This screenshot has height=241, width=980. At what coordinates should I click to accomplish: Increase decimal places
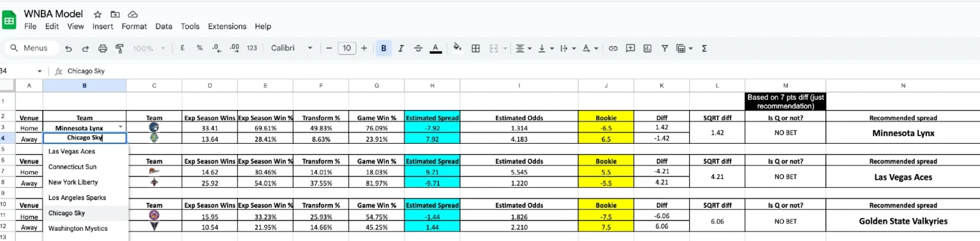(234, 48)
